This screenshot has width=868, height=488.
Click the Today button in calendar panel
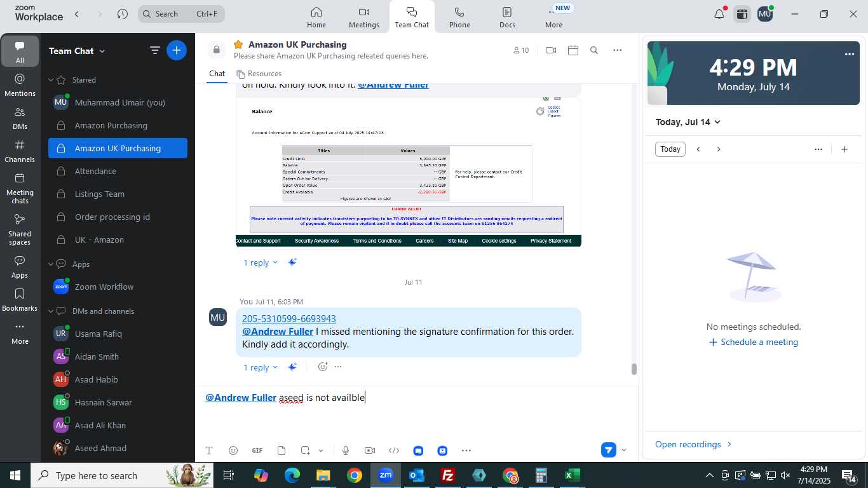(x=670, y=149)
